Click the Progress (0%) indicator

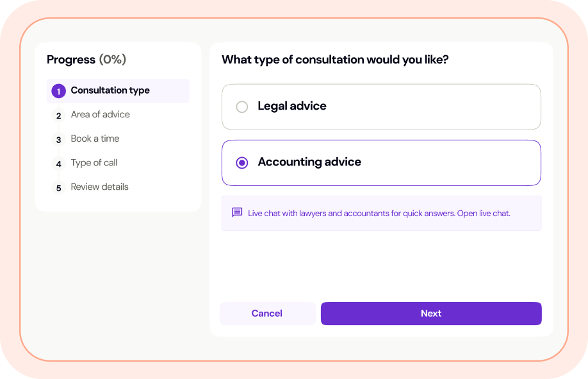pyautogui.click(x=86, y=60)
